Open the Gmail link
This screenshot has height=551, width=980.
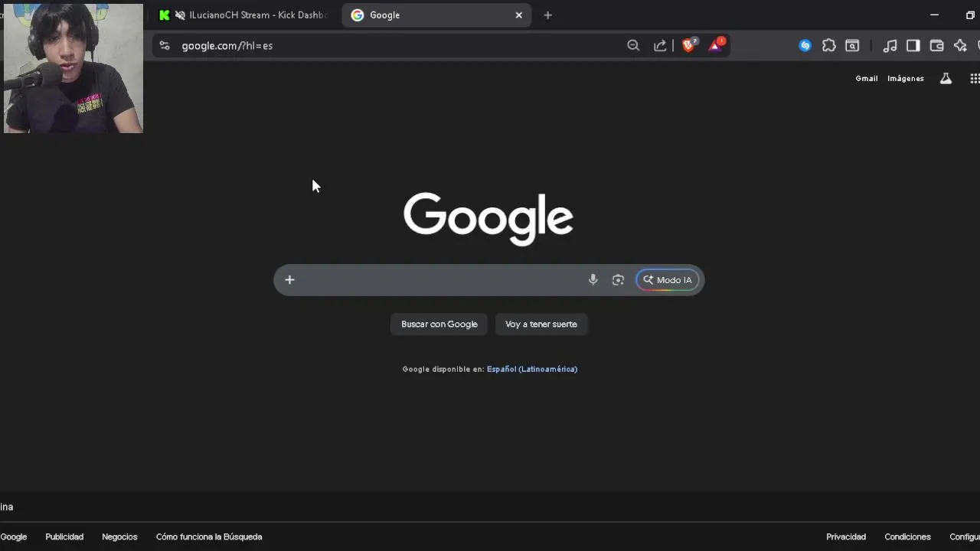(x=867, y=78)
